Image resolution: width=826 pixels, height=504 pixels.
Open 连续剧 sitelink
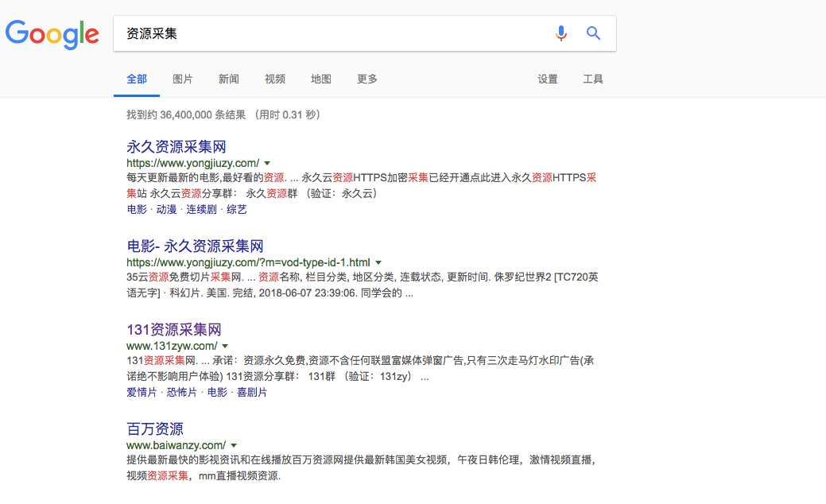click(201, 210)
